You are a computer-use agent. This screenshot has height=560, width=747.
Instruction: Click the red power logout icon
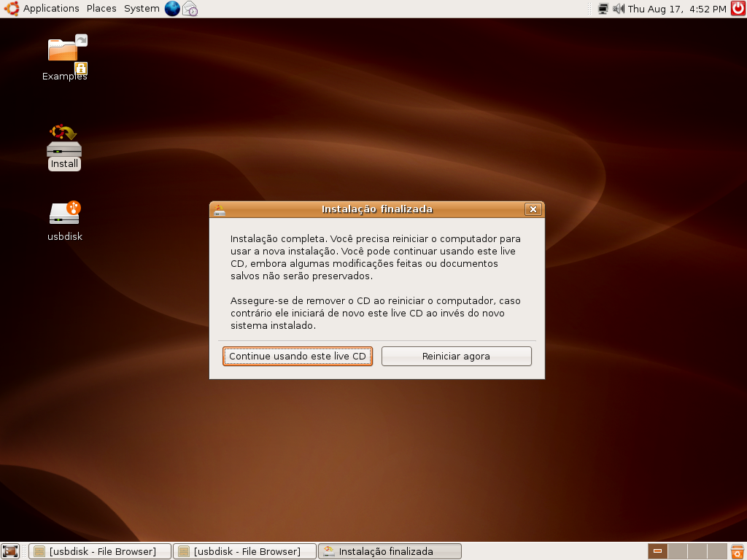click(x=738, y=9)
